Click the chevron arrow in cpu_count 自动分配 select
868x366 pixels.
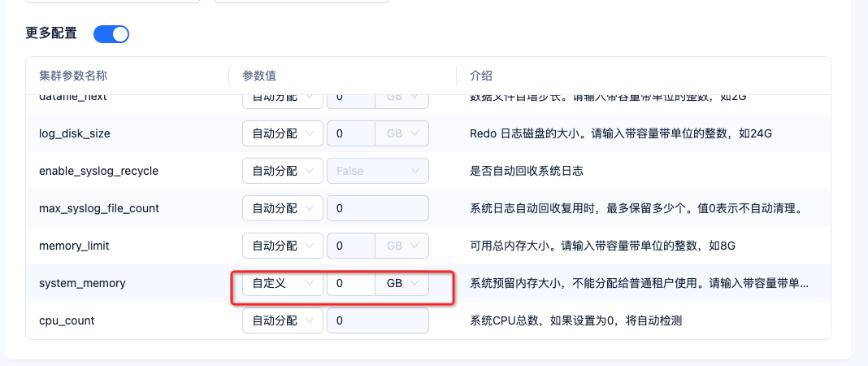[310, 320]
